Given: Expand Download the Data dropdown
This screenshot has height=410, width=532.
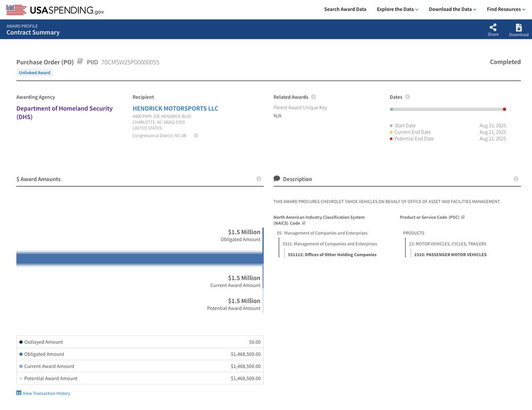Looking at the screenshot, I should (x=452, y=9).
